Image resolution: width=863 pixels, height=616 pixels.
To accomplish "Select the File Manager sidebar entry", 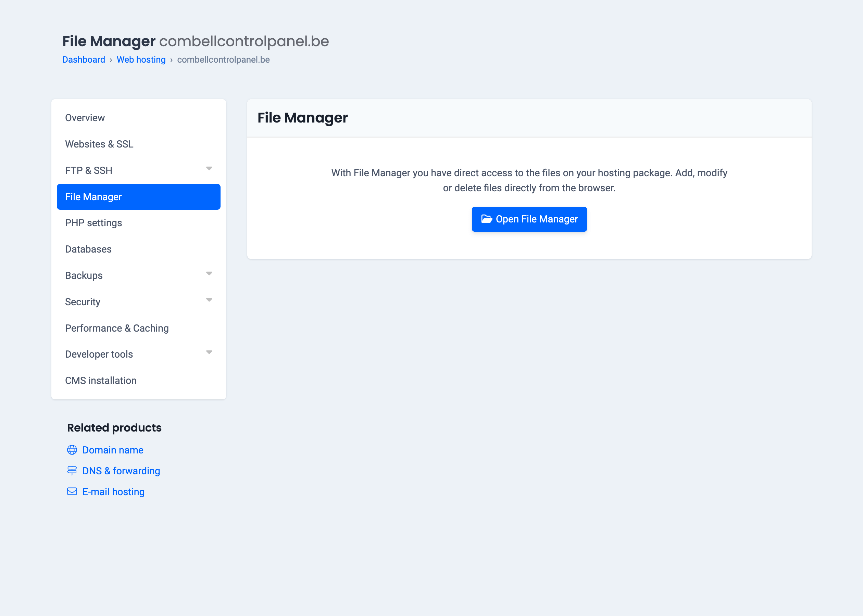I will pyautogui.click(x=94, y=196).
